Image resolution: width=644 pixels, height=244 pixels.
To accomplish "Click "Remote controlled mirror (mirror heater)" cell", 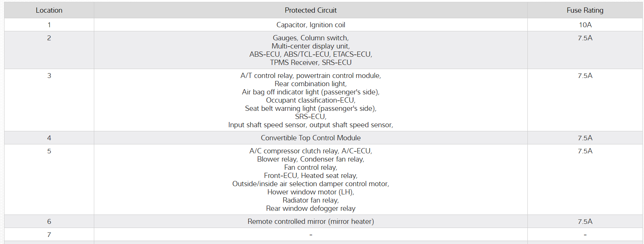I will (x=311, y=222).
